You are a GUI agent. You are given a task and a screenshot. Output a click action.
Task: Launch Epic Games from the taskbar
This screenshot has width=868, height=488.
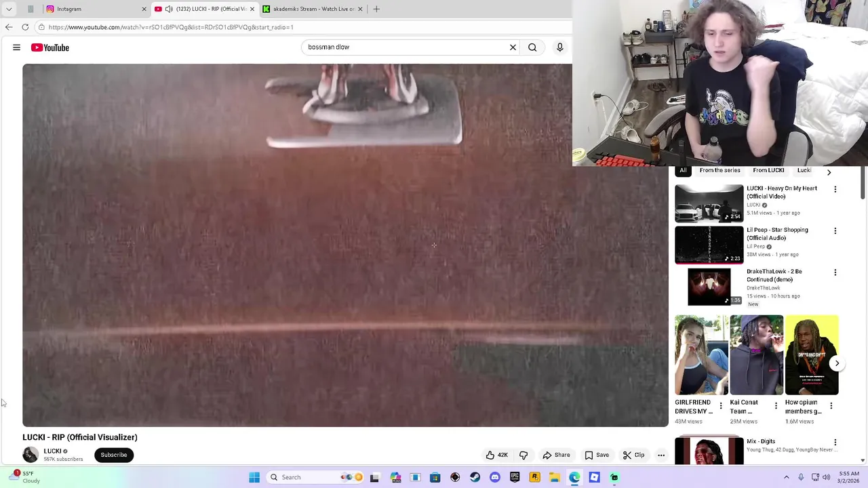click(515, 477)
